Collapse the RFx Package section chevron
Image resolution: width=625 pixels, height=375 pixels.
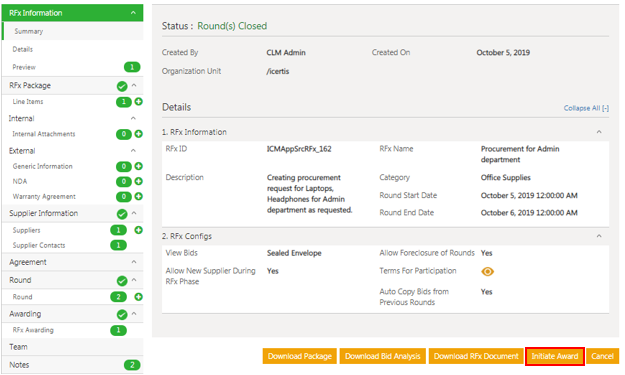tap(134, 85)
